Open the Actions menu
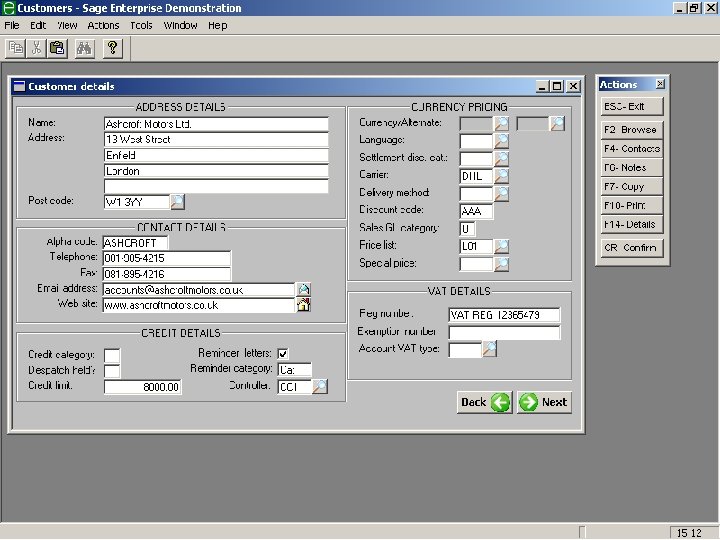 click(x=103, y=25)
